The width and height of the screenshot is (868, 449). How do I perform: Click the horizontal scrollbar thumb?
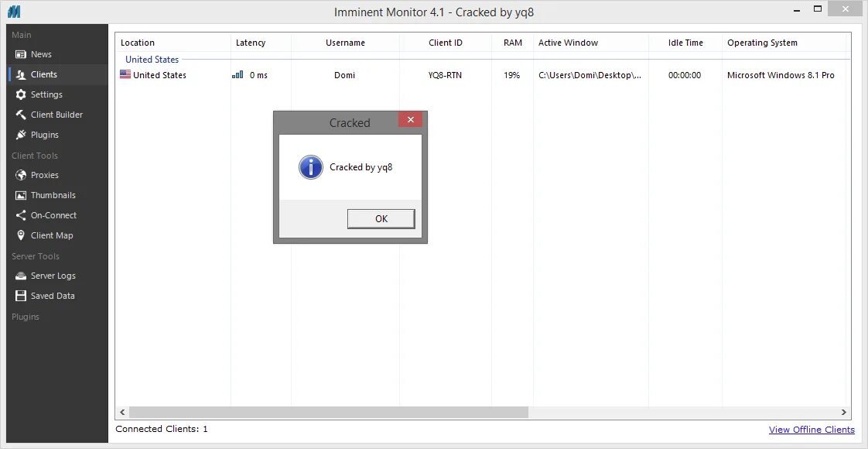pos(329,413)
